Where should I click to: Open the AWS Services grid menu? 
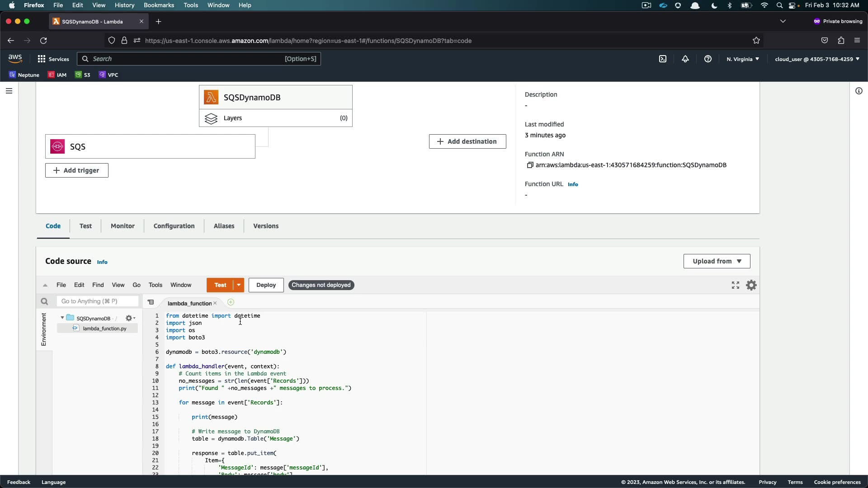[x=42, y=59]
